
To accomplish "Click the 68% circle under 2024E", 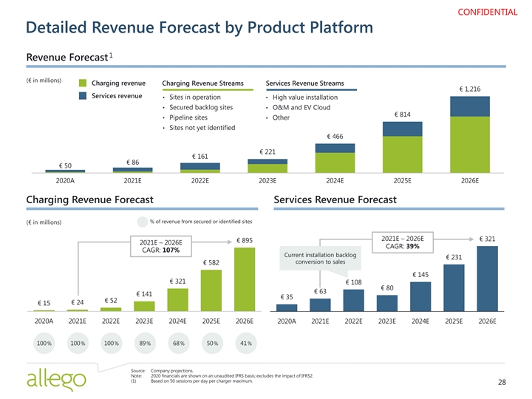I will [177, 344].
